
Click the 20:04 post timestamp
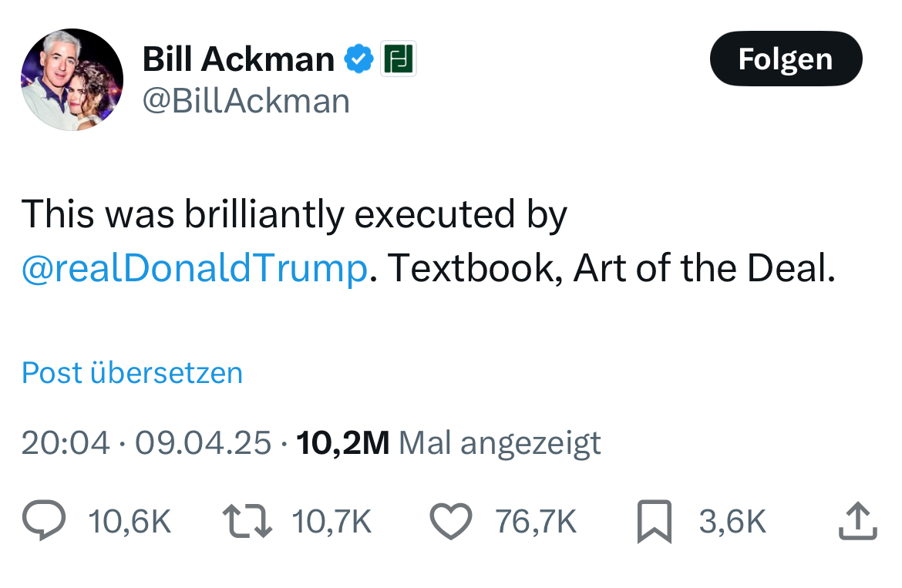click(66, 442)
